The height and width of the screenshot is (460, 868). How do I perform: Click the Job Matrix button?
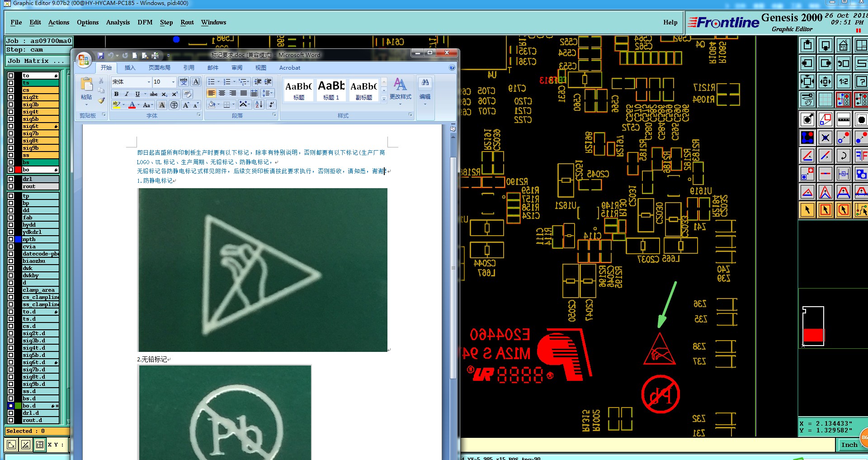pos(37,61)
